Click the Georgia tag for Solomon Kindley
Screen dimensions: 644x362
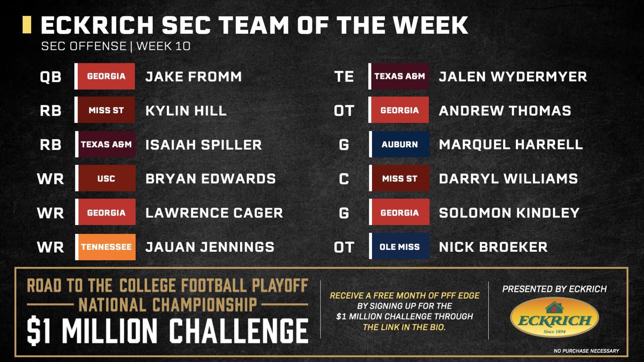[399, 212]
